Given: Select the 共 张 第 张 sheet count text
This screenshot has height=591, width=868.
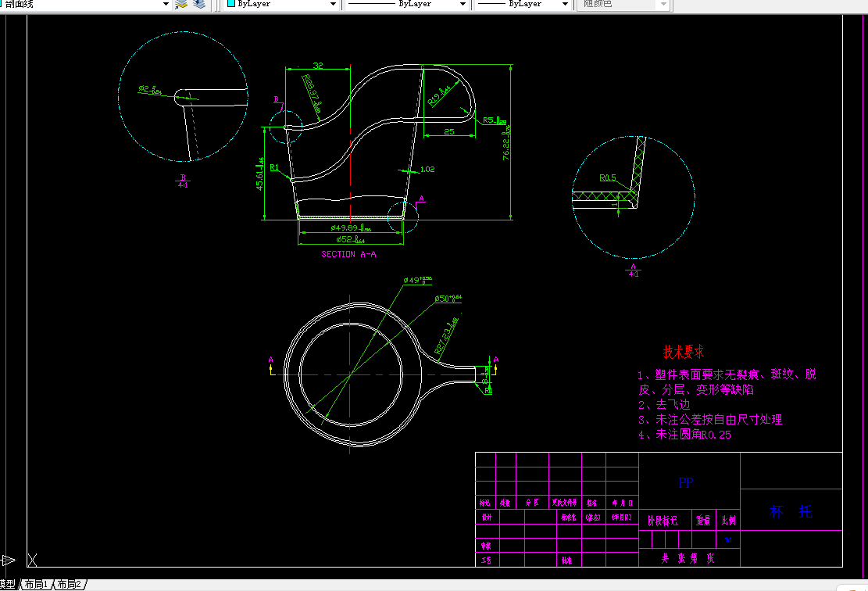Looking at the screenshot, I should coord(688,558).
